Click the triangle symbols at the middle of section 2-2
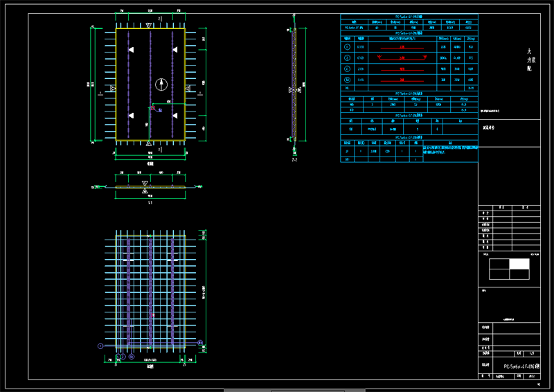This screenshot has width=554, height=392. pos(295,90)
